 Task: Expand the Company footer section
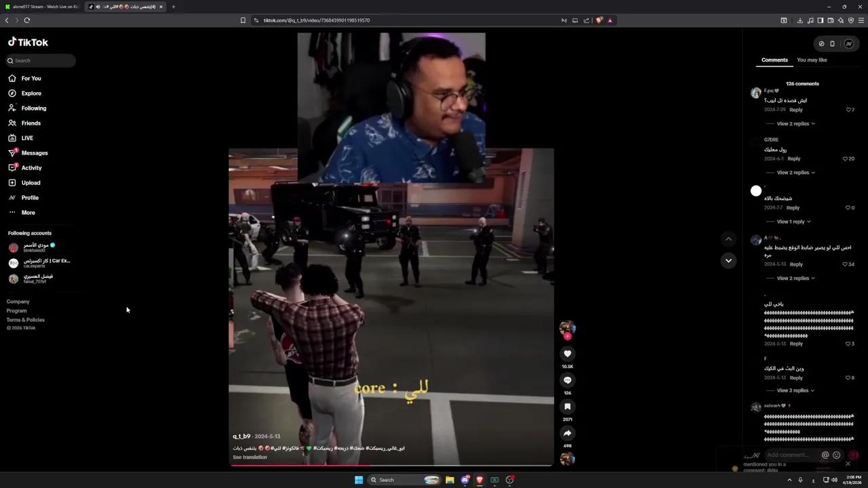tap(18, 302)
